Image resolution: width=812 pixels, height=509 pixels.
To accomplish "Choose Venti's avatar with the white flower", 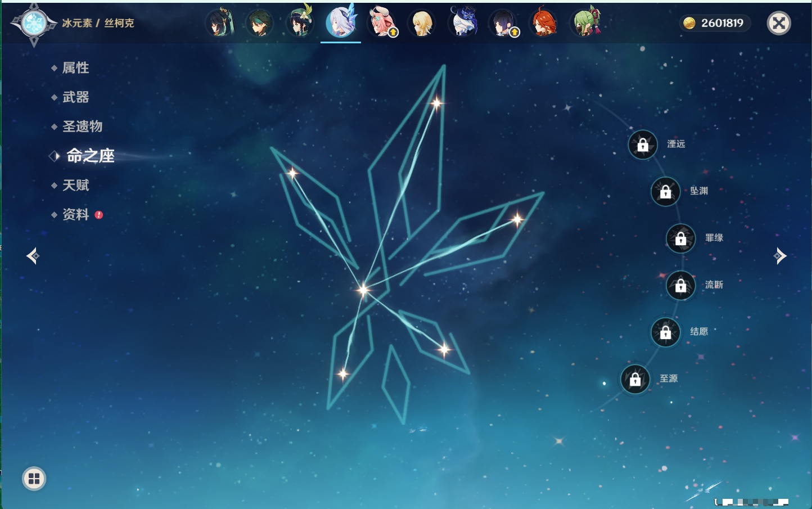I will pyautogui.click(x=300, y=23).
